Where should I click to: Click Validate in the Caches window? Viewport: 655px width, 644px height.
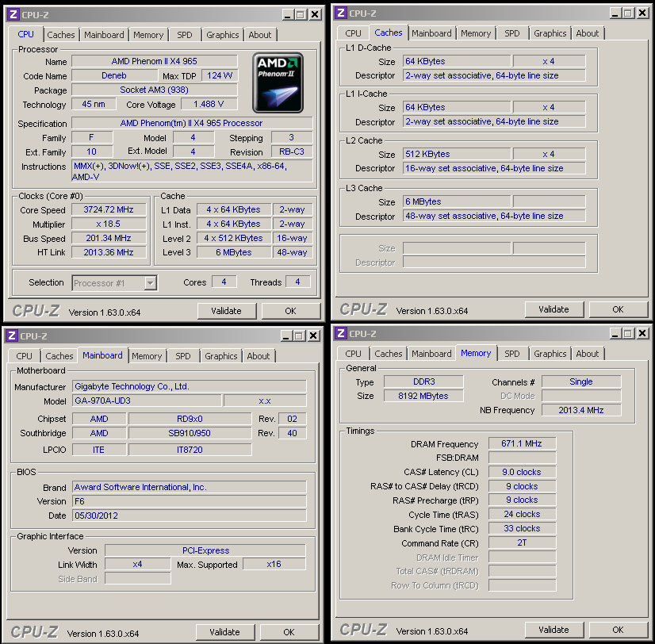pos(554,309)
